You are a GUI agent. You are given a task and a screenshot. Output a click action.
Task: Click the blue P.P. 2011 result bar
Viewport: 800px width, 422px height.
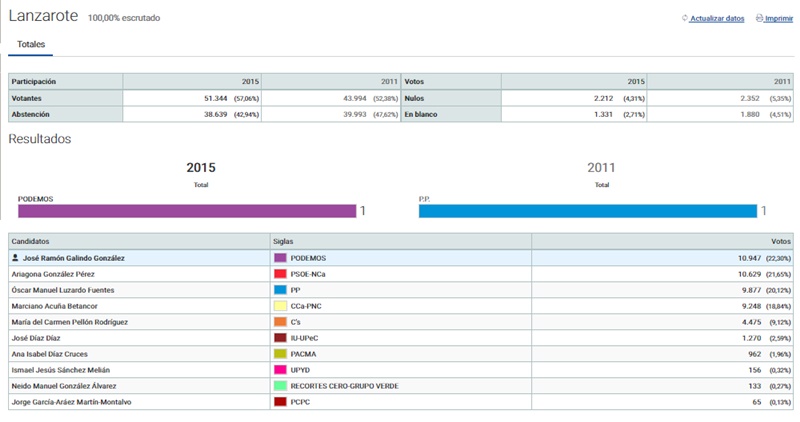click(587, 211)
